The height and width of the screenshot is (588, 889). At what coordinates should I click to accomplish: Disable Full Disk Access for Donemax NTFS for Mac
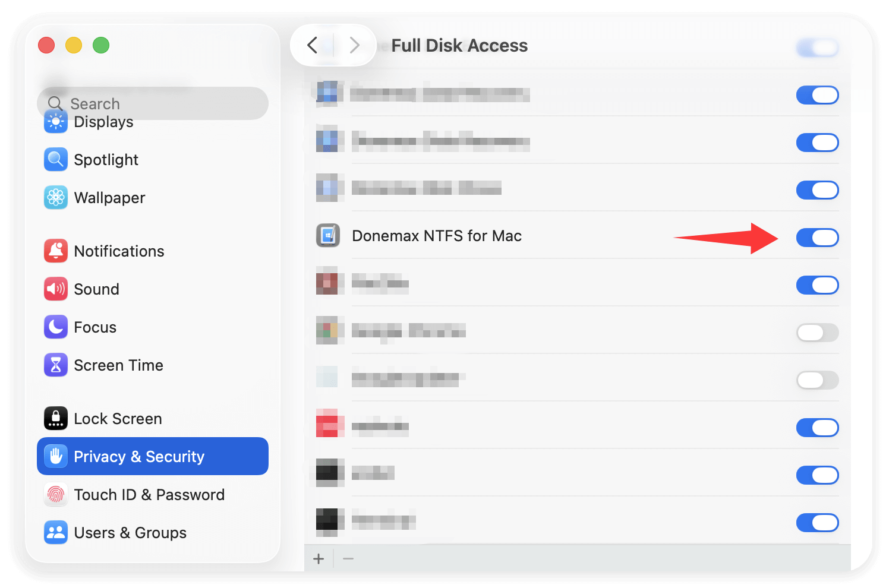click(x=817, y=238)
